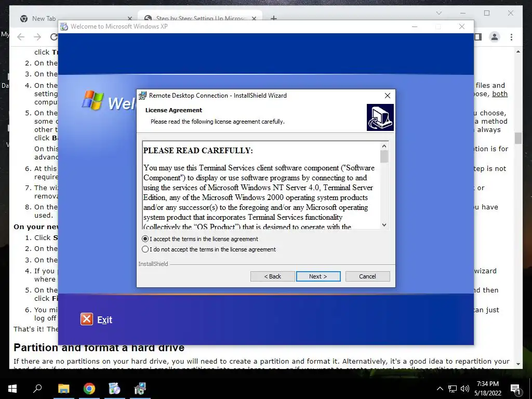Open the clock and date flyout
The width and height of the screenshot is (532, 399).
click(x=488, y=389)
